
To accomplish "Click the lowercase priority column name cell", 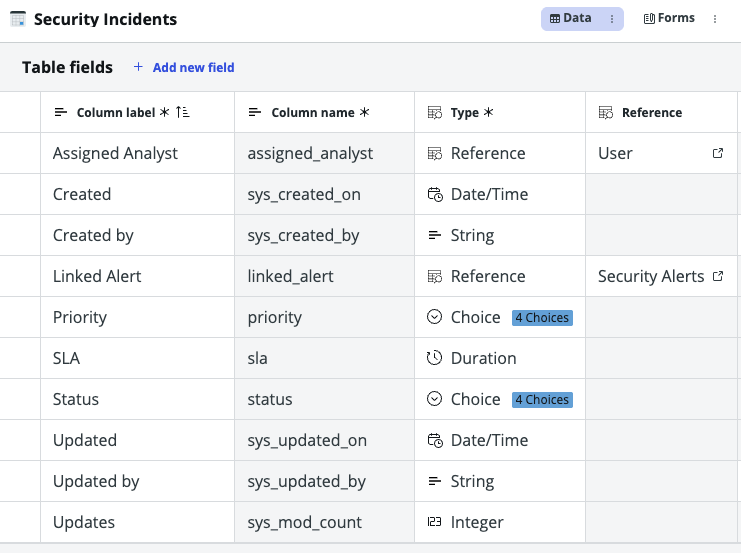I will pos(325,317).
